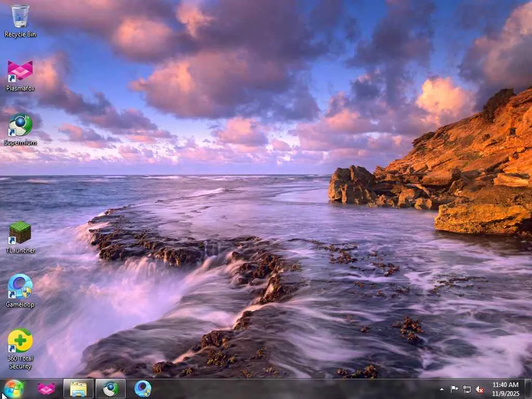Launch Plasmafox from the taskbar
This screenshot has height=399, width=532.
(x=46, y=389)
